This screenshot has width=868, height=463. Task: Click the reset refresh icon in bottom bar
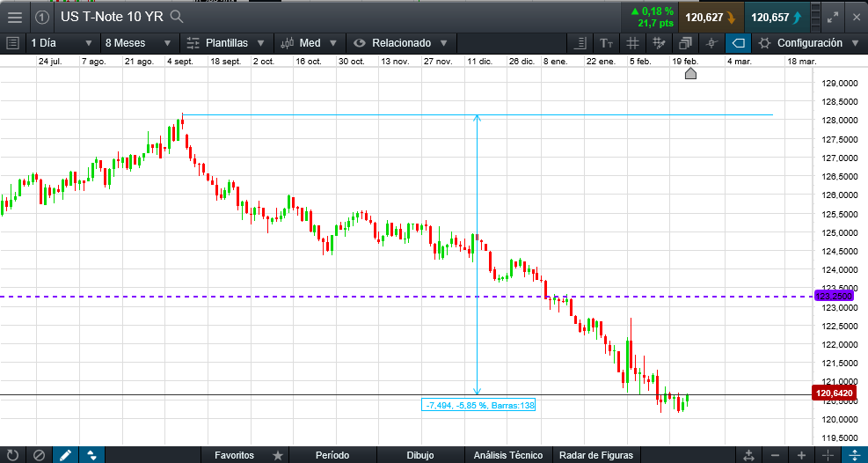point(12,455)
